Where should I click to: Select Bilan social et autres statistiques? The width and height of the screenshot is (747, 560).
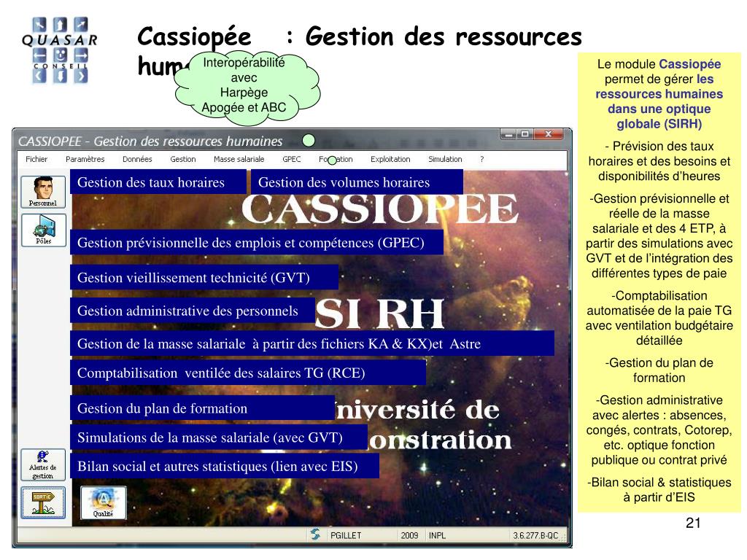(225, 466)
